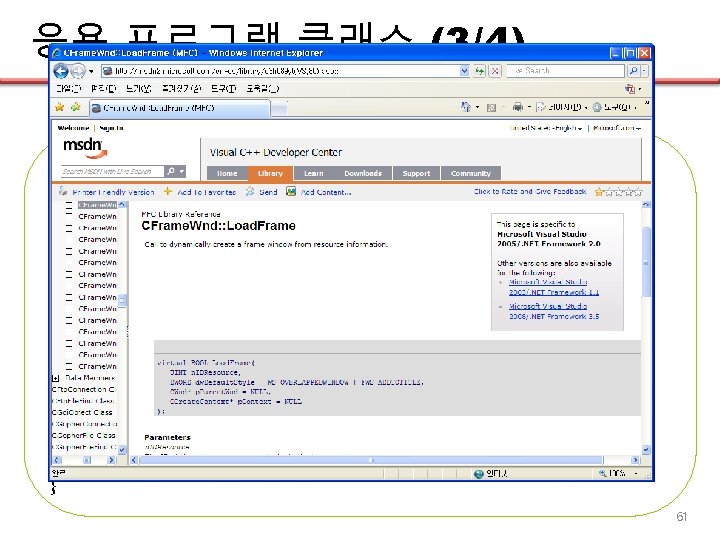Select the Library tab
720x540 pixels.
coord(270,173)
